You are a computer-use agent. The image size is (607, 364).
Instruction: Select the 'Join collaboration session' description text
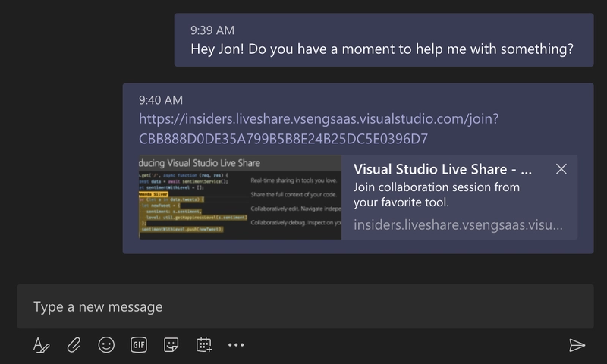(436, 195)
